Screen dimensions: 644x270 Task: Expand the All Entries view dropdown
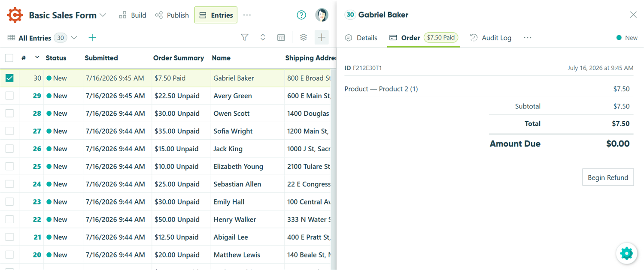pos(74,38)
